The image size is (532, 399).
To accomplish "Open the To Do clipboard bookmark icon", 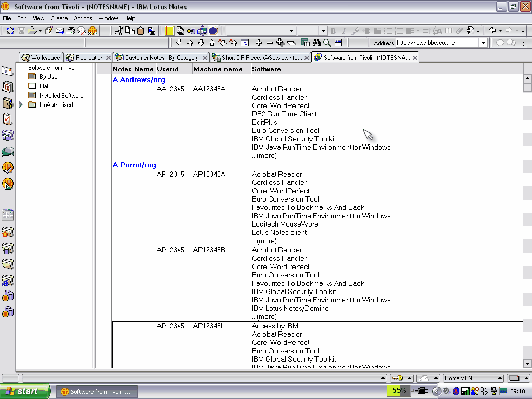I will click(x=7, y=119).
